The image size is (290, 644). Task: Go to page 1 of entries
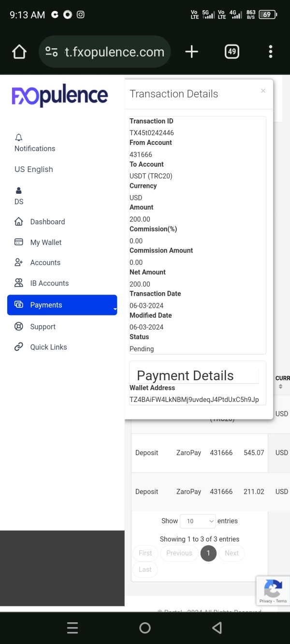tap(208, 553)
